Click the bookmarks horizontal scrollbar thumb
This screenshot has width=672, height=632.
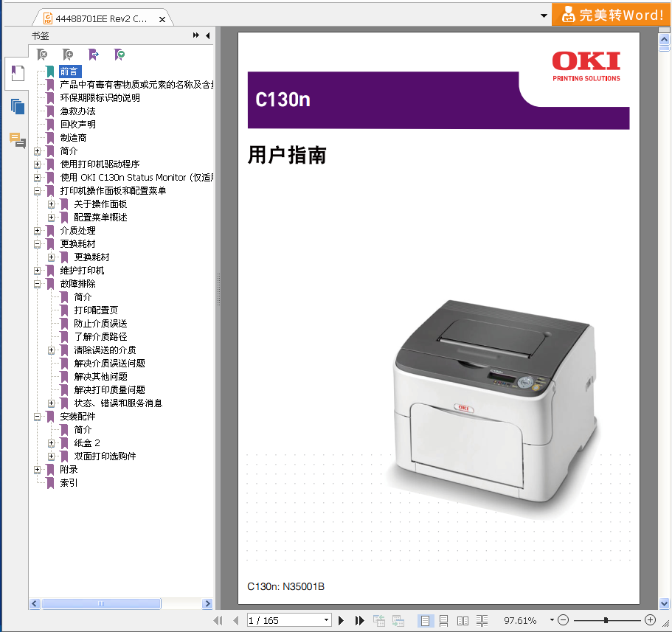[x=101, y=604]
